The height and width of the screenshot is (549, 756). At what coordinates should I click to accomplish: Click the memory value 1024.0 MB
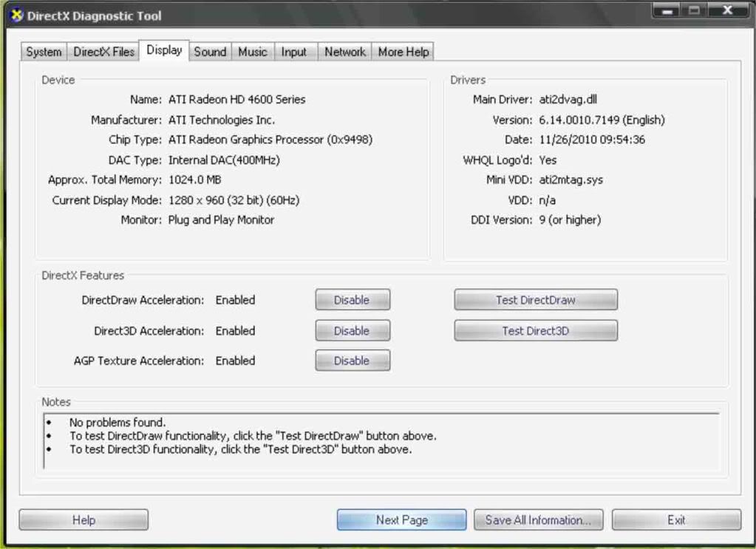pyautogui.click(x=194, y=180)
